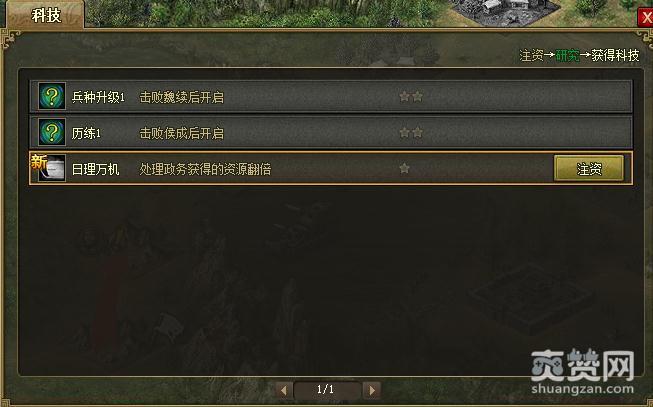Click 击败魏续后开启 unlock condition text
The image size is (653, 407).
pos(182,97)
